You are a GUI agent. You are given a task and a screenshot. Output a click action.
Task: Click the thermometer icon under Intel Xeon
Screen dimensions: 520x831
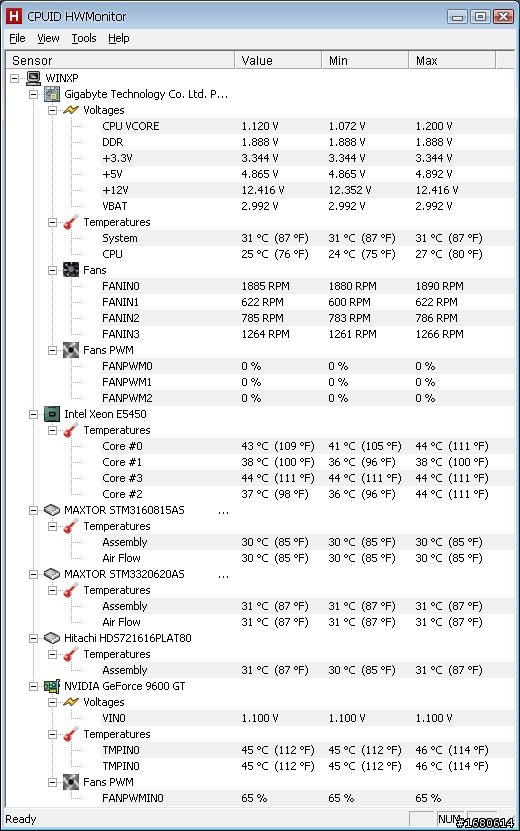71,430
